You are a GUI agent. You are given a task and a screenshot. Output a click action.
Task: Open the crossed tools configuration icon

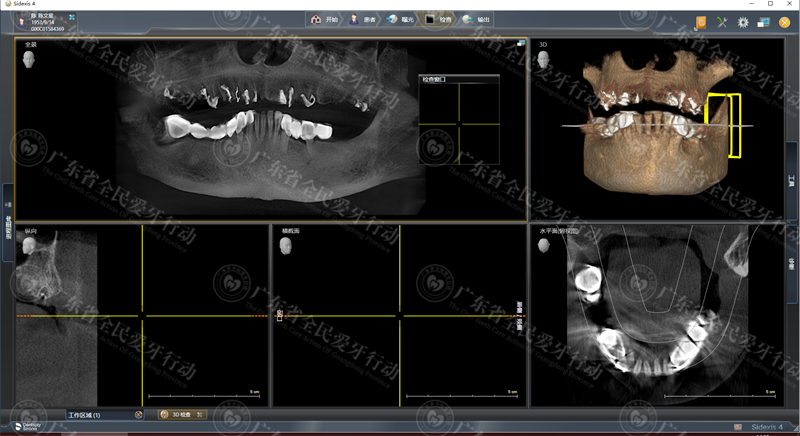(x=722, y=21)
